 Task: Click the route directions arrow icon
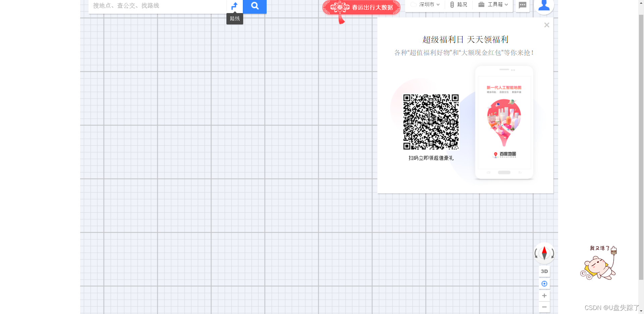[234, 6]
